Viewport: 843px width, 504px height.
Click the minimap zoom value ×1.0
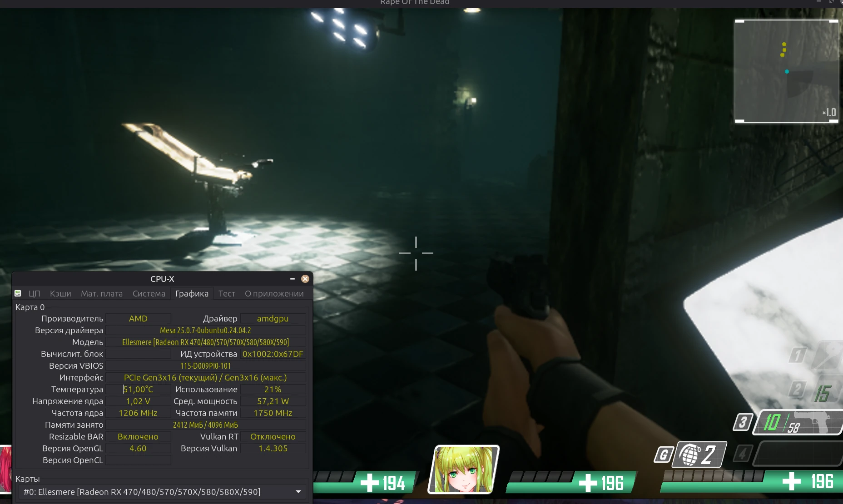829,112
